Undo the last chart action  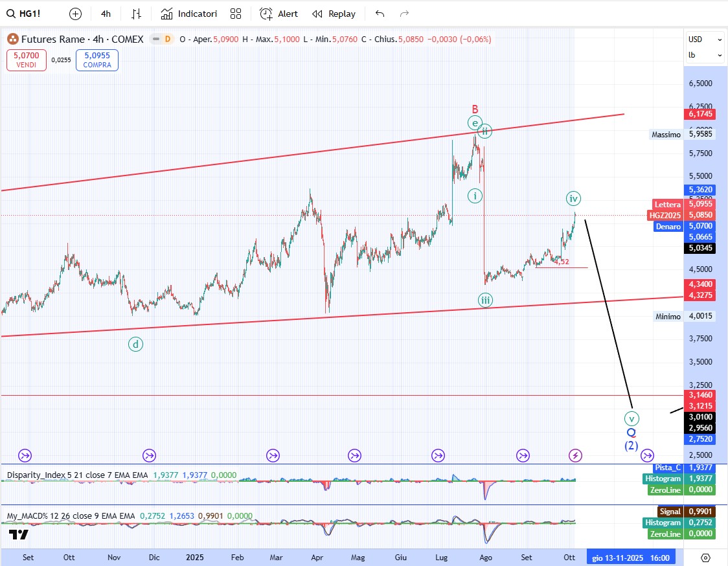pos(380,14)
